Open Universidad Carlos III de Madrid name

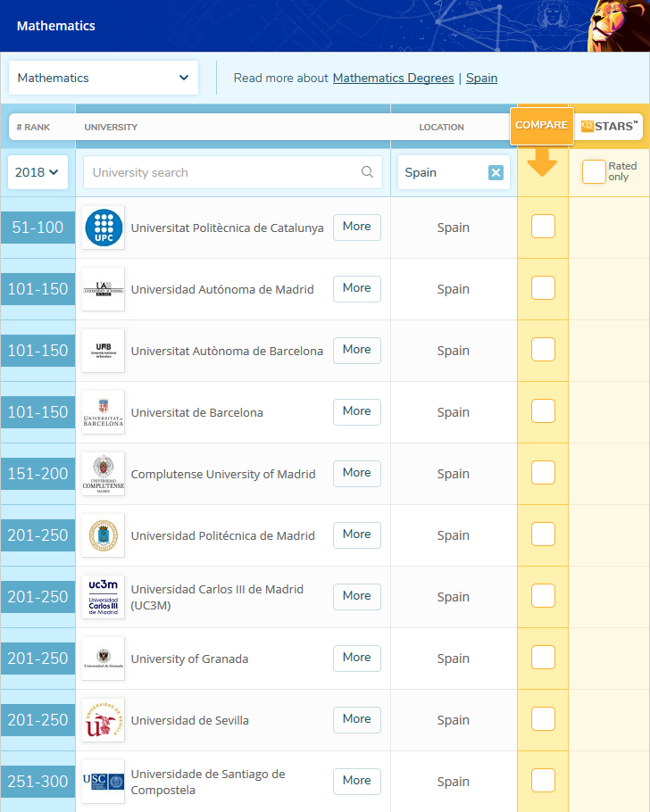[217, 597]
